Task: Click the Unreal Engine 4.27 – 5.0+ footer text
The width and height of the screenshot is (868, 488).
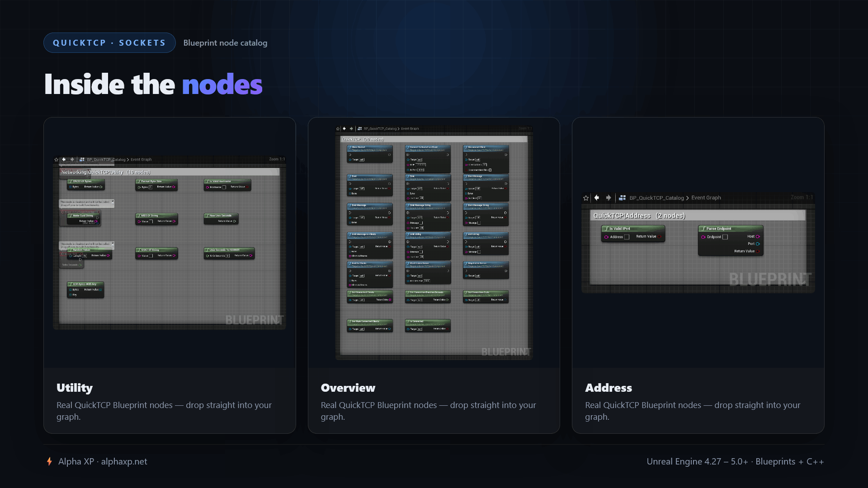Action: 735,461
